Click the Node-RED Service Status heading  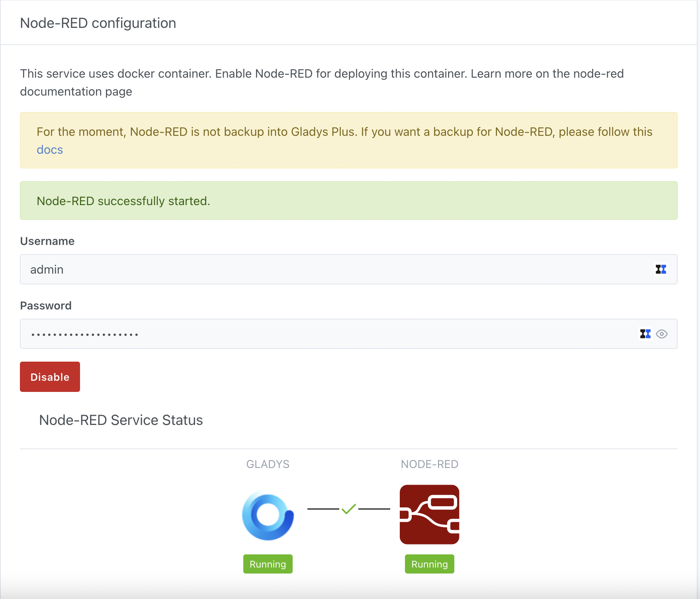[x=121, y=420]
